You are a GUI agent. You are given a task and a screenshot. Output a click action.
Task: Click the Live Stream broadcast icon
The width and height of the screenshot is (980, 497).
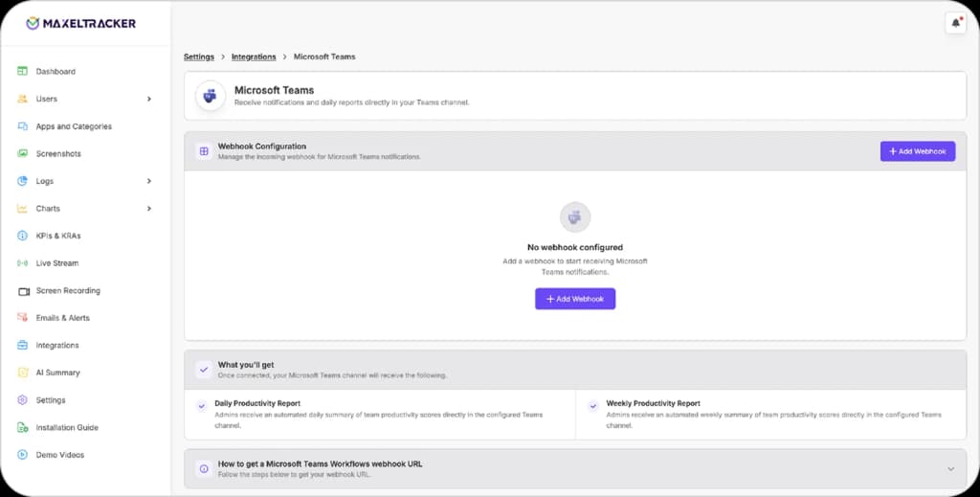23,263
